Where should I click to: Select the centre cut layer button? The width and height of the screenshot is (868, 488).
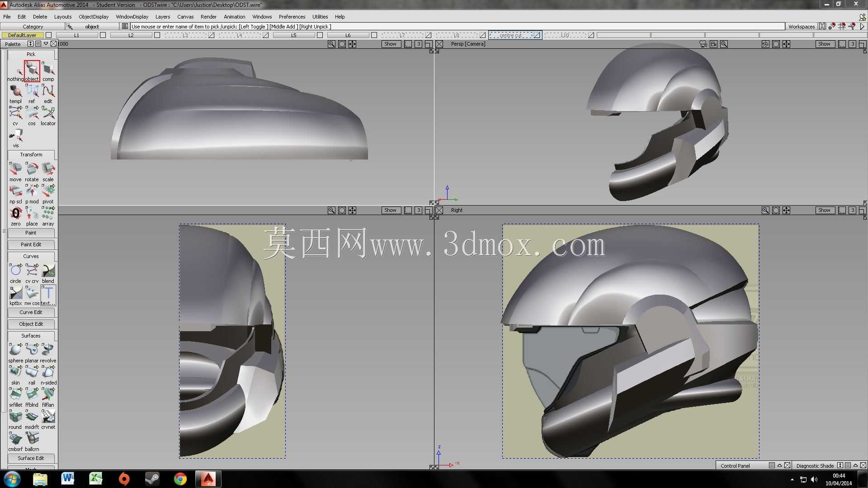[511, 35]
